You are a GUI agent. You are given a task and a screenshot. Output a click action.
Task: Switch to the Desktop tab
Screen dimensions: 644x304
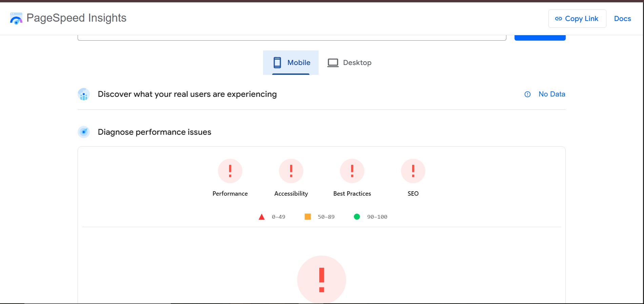[x=349, y=63]
